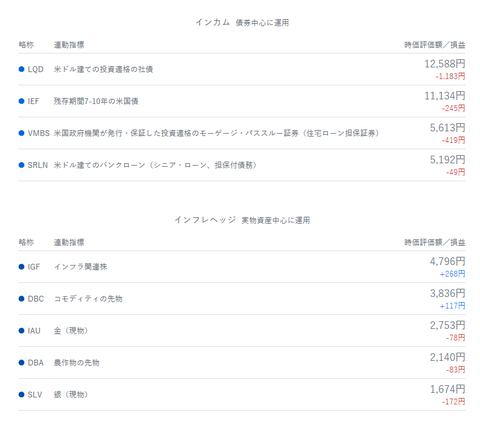Click the 連動指標 header in インフレヘッジ table
Screen dimensions: 480x423
point(69,242)
